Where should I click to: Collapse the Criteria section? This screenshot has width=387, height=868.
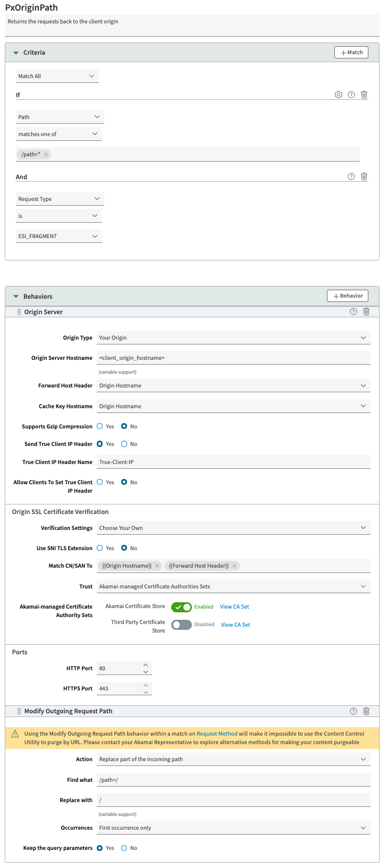click(x=16, y=53)
